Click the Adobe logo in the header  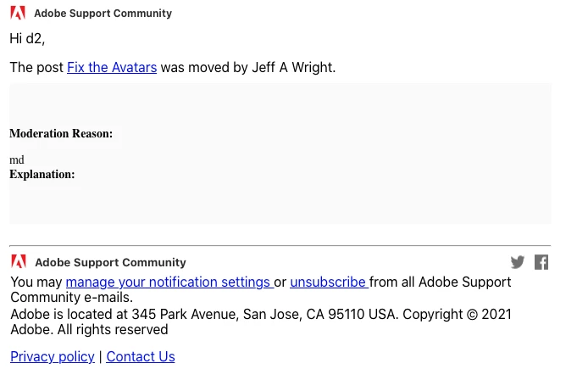[18, 13]
